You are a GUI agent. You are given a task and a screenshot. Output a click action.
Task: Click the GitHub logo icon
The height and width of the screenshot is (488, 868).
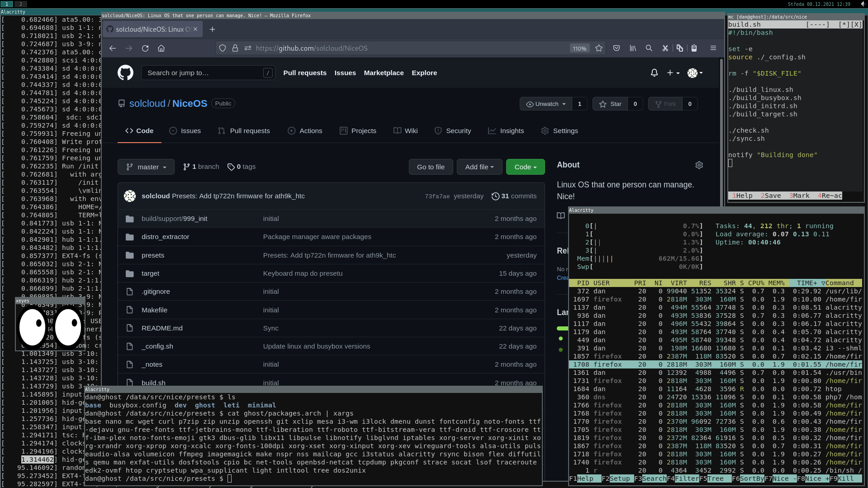125,72
